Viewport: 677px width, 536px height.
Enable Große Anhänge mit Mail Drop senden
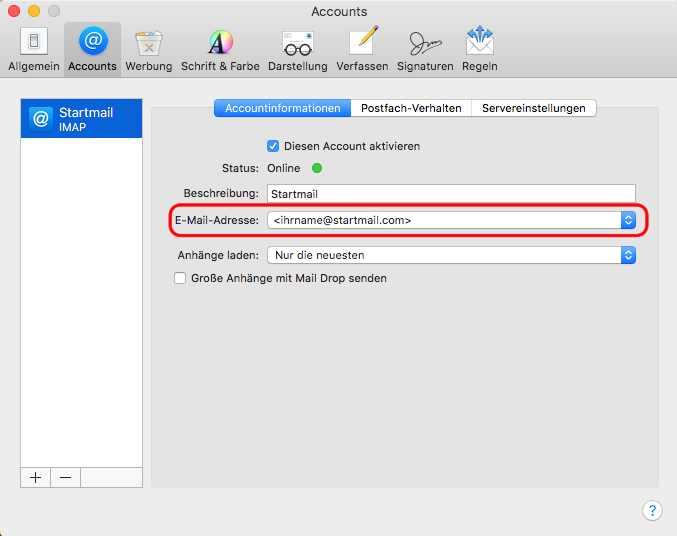(x=181, y=279)
